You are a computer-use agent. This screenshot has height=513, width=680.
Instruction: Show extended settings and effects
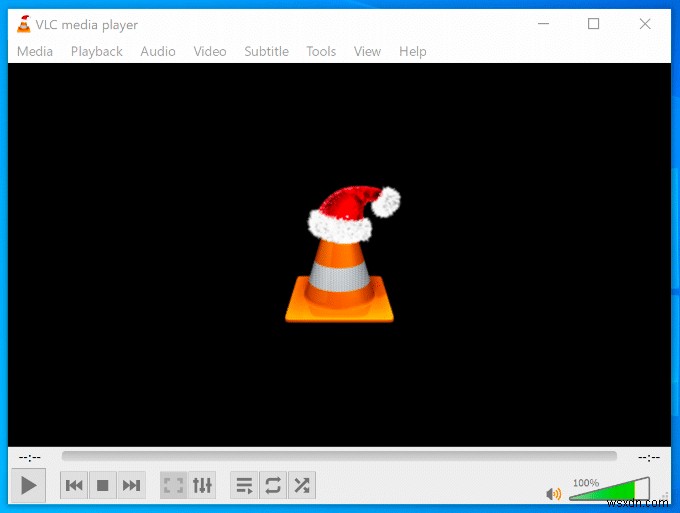pos(202,485)
